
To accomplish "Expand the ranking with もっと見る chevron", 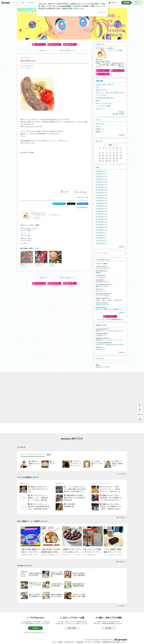I will point(121,474).
